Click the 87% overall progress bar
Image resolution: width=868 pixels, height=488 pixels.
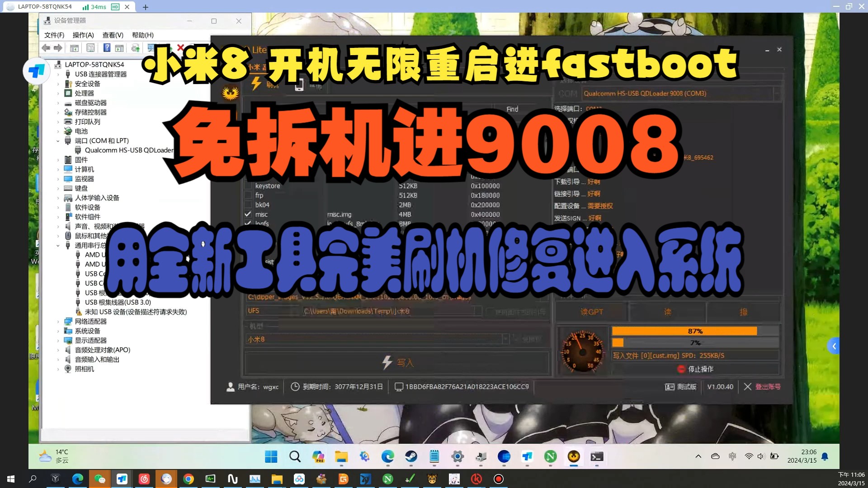[695, 331]
